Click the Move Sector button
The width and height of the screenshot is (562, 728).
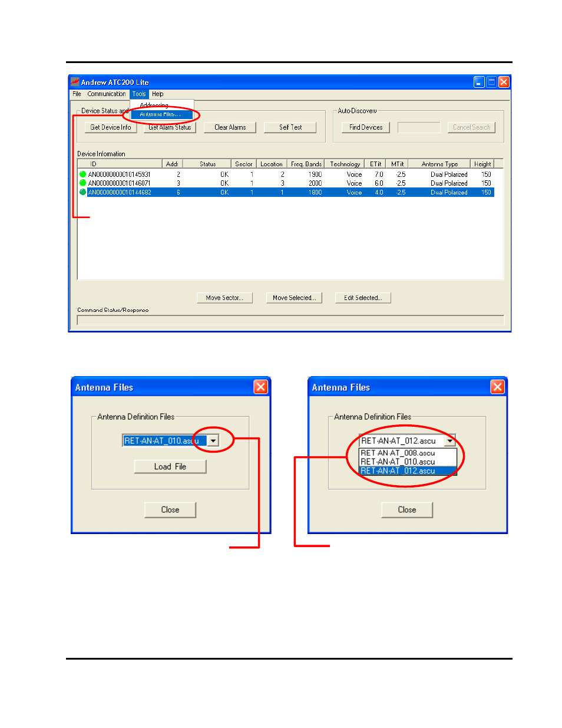[x=224, y=298]
